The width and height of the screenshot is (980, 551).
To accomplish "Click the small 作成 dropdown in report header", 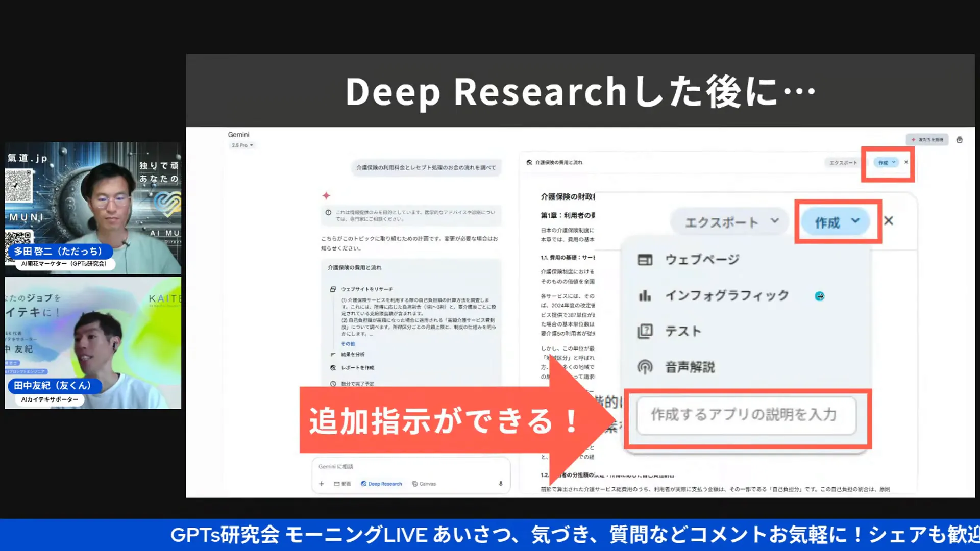I will (887, 163).
